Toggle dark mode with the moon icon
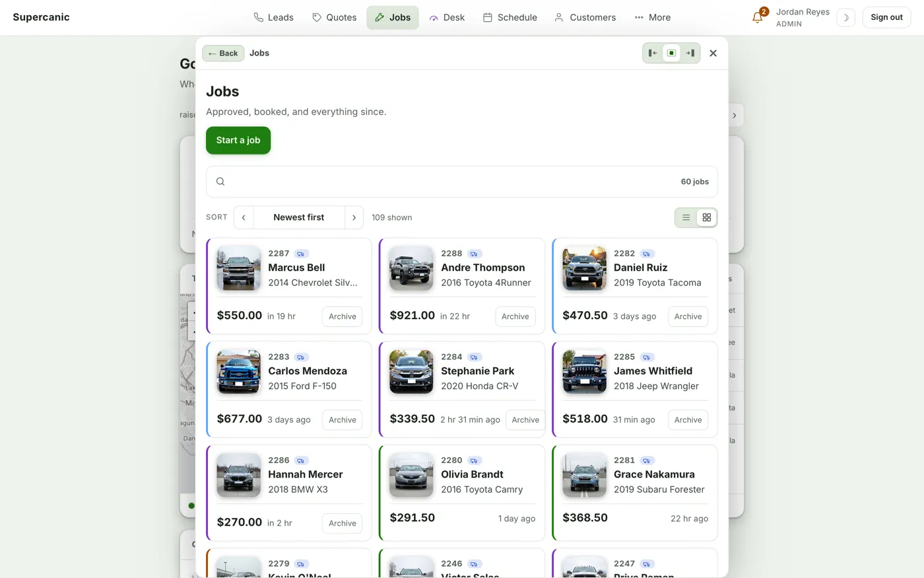The width and height of the screenshot is (924, 578). tap(845, 18)
